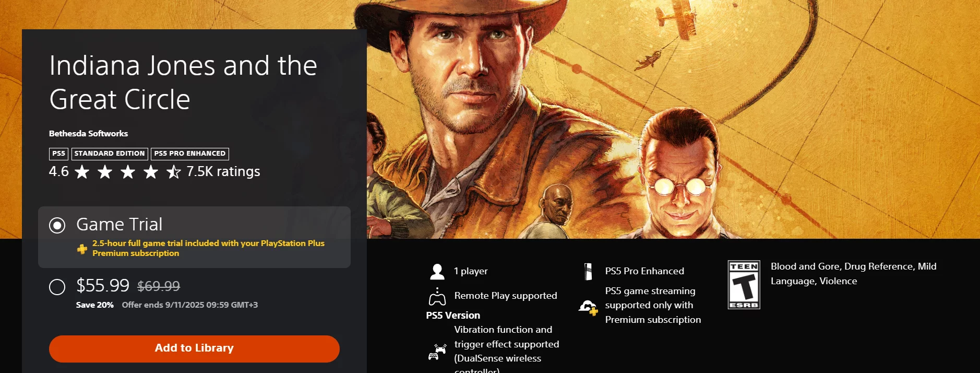This screenshot has height=373, width=980.
Task: Click the Remote Play controller icon
Action: pos(437,296)
